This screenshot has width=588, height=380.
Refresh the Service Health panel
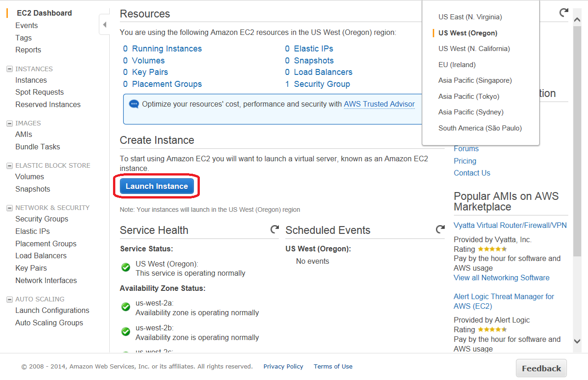[275, 229]
